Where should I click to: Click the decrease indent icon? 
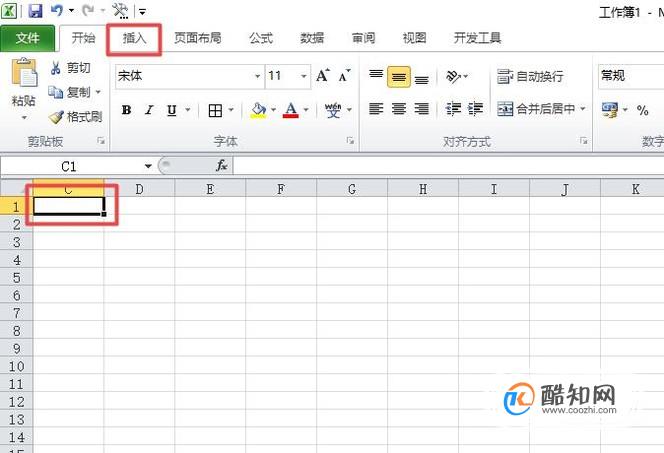coord(453,109)
